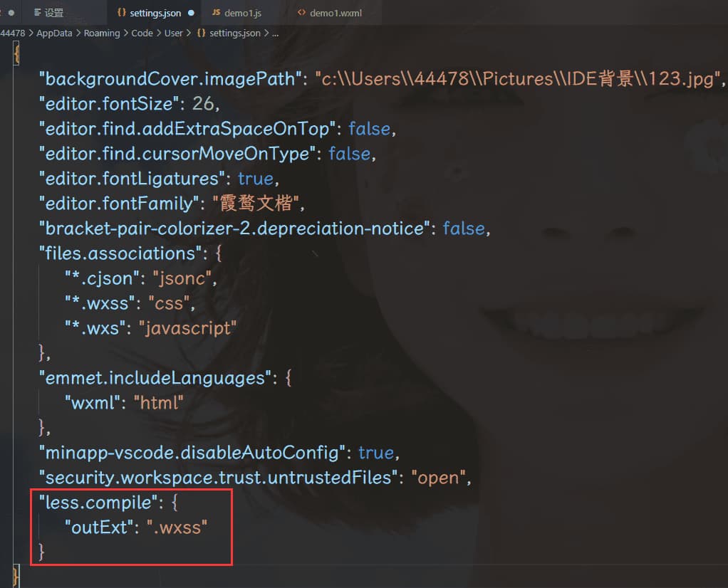
Task: Click the false value of editor.find.cursorMoveOnType
Action: 349,154
